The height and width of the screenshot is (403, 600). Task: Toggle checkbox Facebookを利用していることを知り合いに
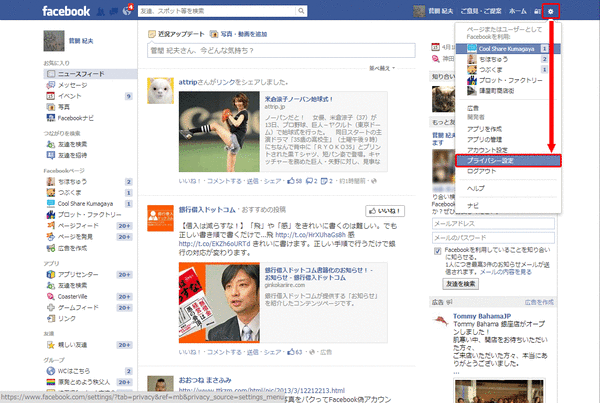[437, 251]
